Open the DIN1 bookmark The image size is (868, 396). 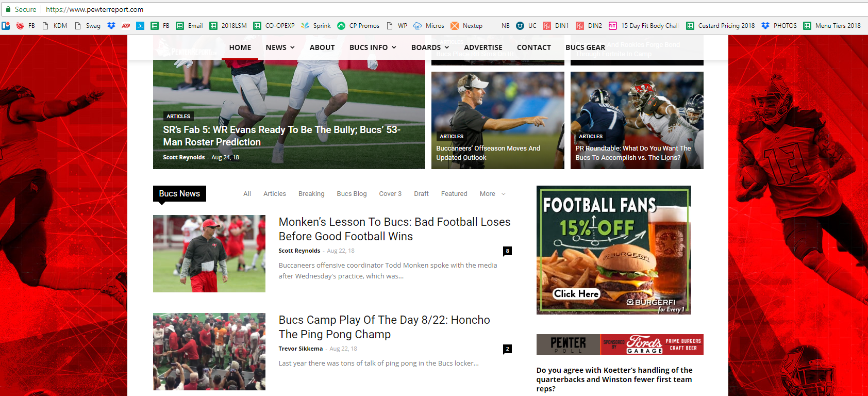click(x=556, y=25)
